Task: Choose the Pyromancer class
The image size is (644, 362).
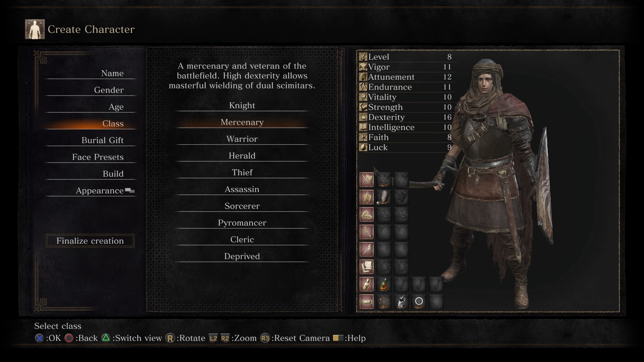Action: pyautogui.click(x=242, y=223)
